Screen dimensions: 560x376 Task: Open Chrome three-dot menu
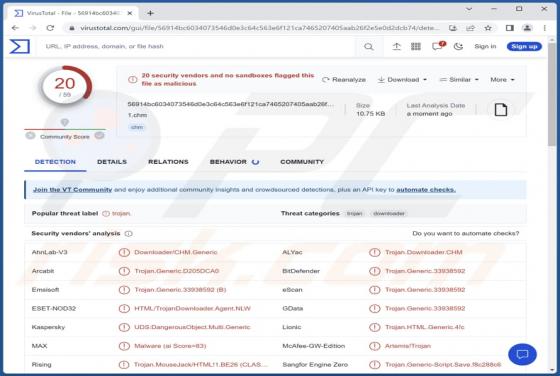544,28
